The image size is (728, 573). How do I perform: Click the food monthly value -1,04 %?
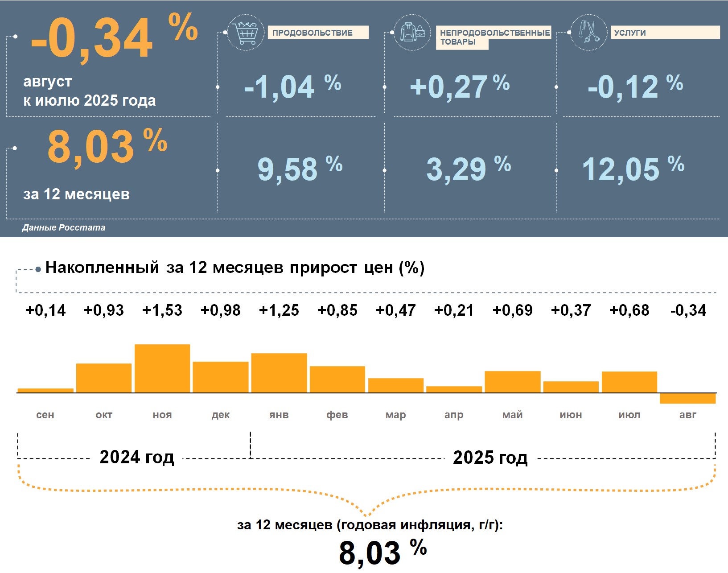click(x=292, y=87)
